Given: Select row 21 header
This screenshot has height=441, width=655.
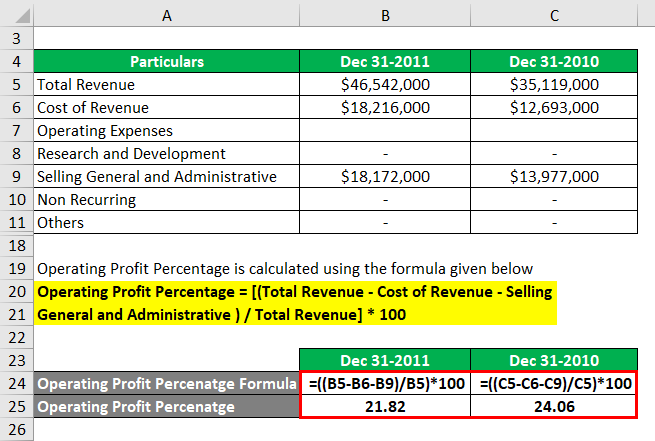Looking at the screenshot, I should pos(17,314).
